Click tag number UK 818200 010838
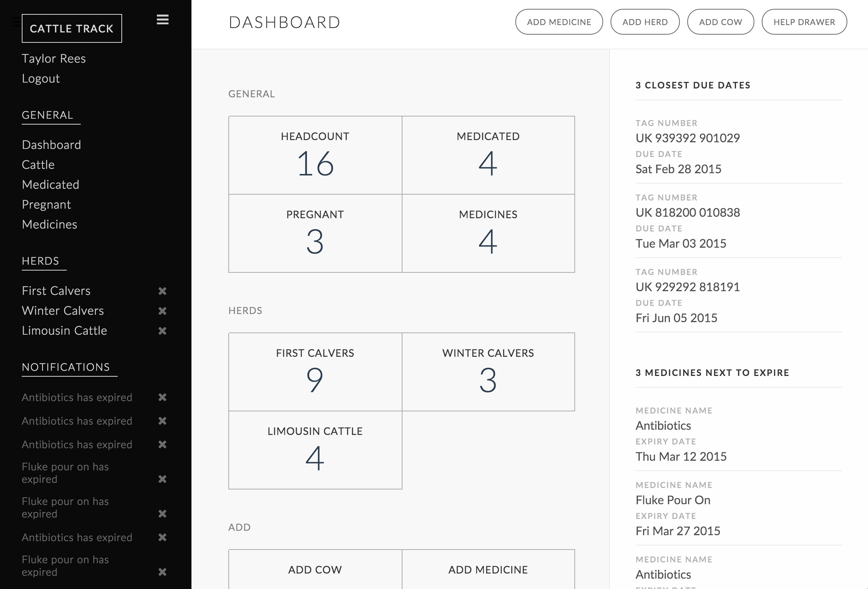 click(688, 213)
